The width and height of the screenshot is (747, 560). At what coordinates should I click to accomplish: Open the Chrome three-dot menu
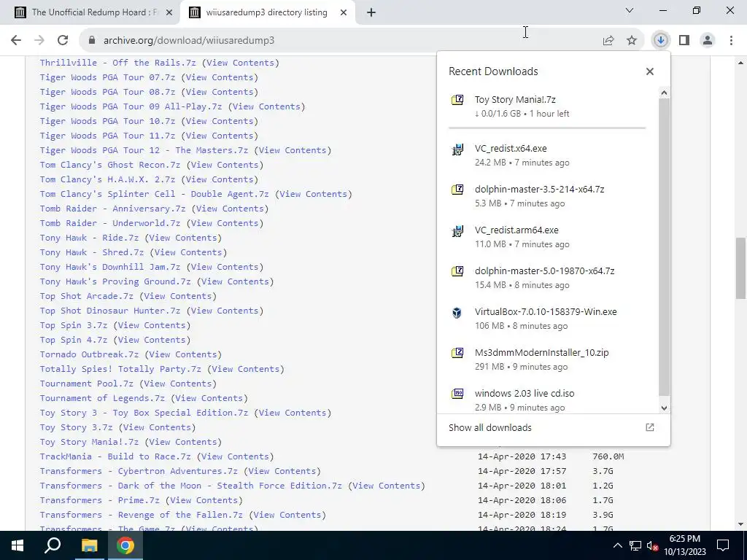pyautogui.click(x=731, y=41)
